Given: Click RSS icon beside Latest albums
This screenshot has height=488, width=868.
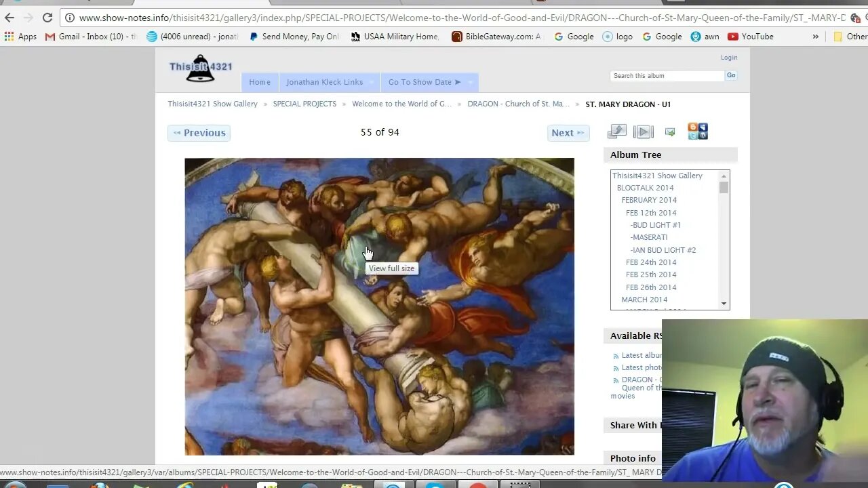Looking at the screenshot, I should 616,356.
